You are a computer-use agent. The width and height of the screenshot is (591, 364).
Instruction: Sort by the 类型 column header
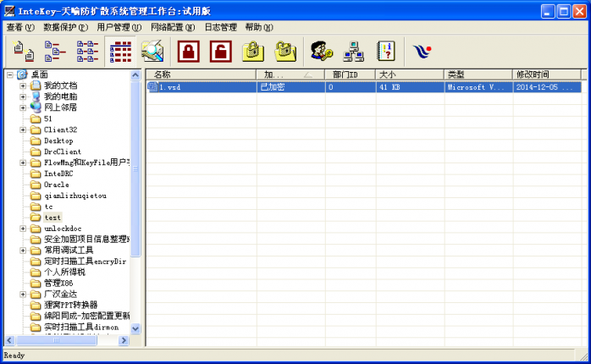(x=478, y=74)
